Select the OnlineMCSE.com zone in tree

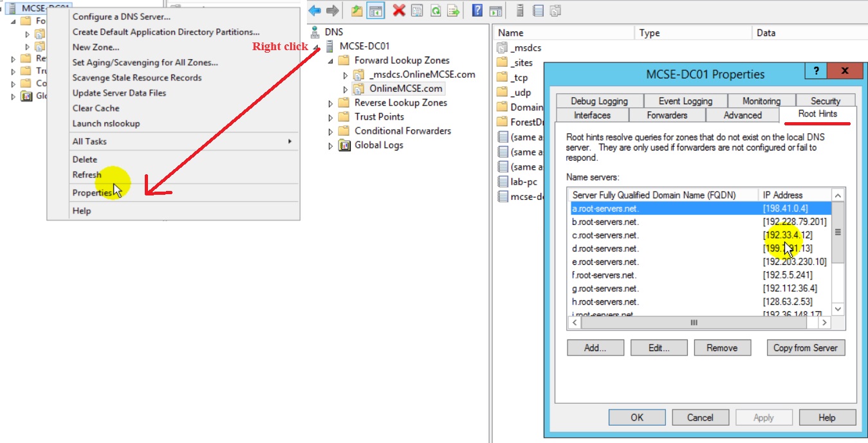click(405, 89)
